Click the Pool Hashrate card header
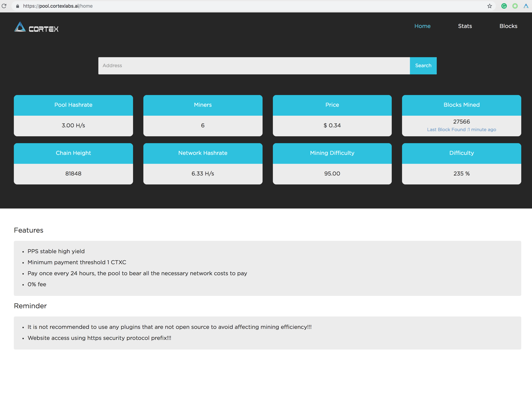The height and width of the screenshot is (406, 532). pyautogui.click(x=73, y=105)
